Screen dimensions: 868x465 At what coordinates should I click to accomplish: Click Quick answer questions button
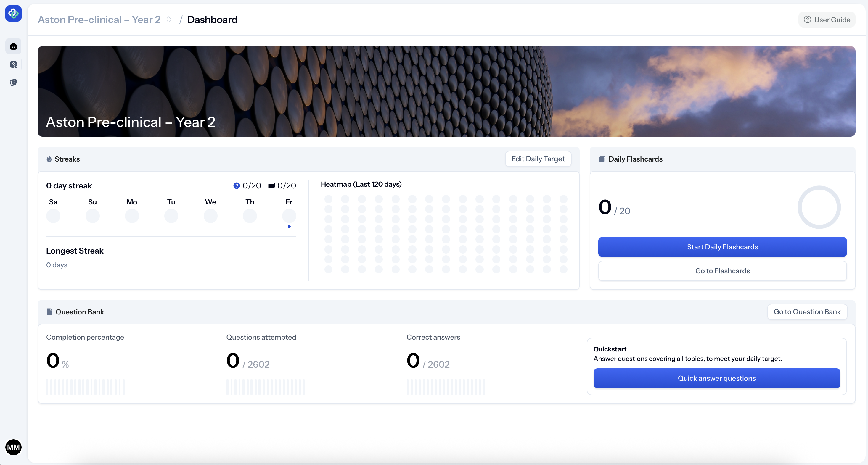[x=716, y=378]
